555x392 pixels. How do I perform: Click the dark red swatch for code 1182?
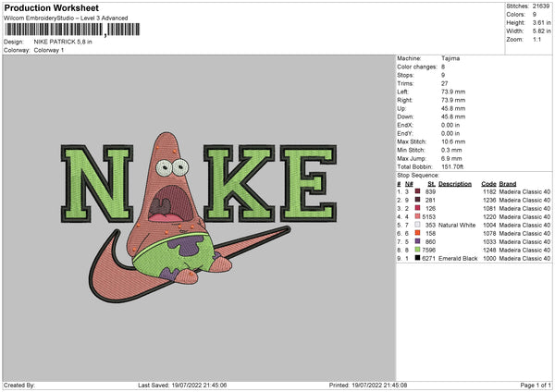[418, 191]
